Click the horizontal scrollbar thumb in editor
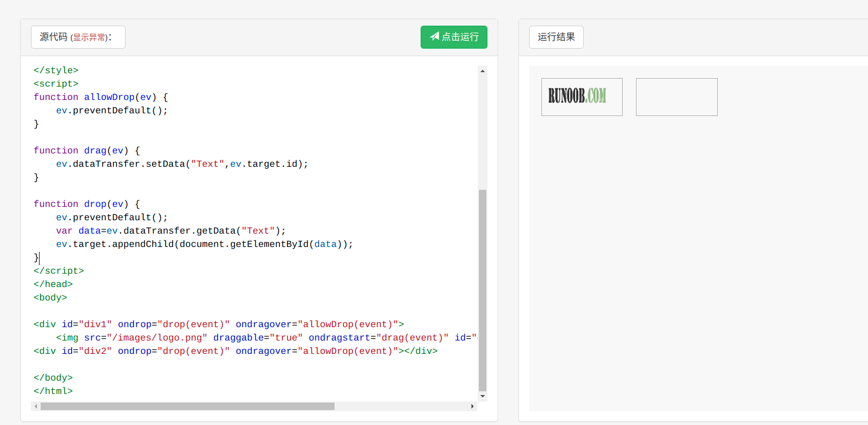 point(188,406)
